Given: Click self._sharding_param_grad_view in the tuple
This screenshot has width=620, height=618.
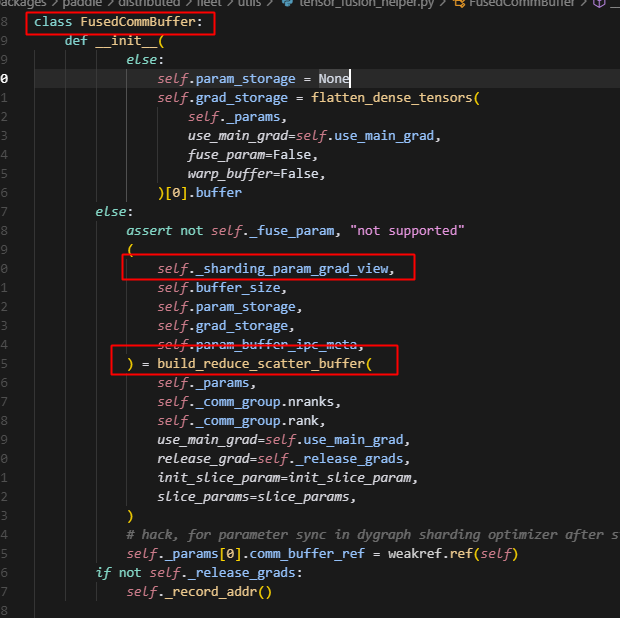Looking at the screenshot, I should click(x=274, y=268).
